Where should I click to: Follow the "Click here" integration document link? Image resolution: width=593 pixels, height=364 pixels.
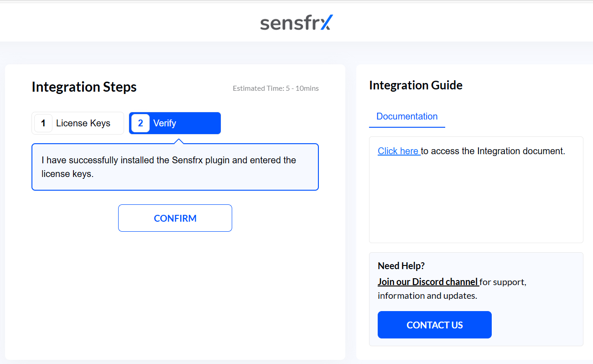pyautogui.click(x=398, y=151)
